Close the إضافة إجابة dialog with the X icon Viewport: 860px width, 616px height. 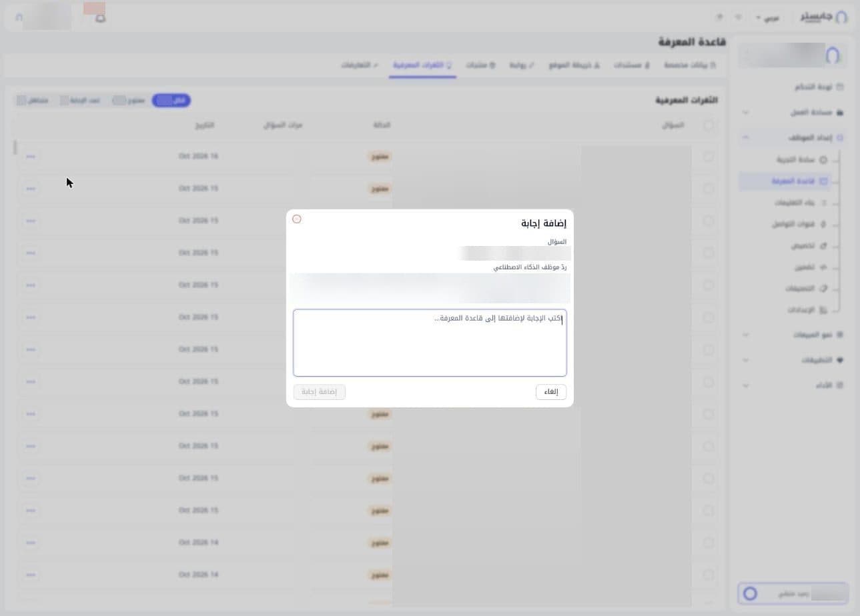coord(297,219)
